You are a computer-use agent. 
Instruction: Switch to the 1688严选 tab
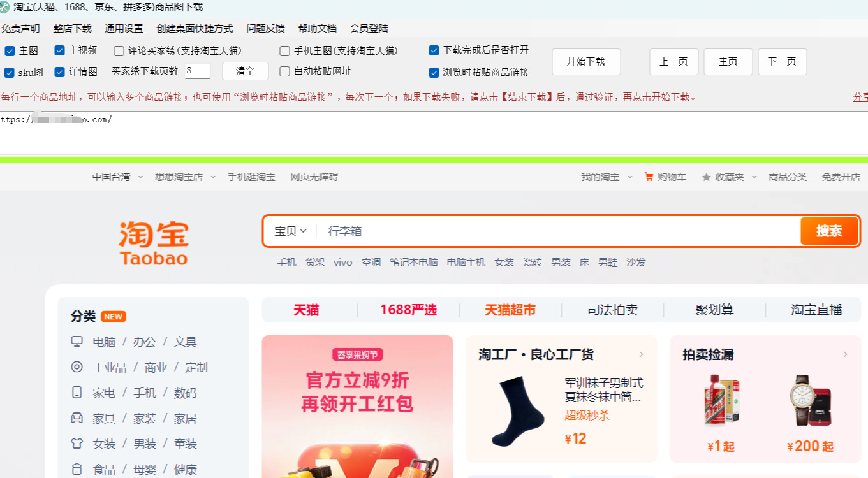coord(408,310)
